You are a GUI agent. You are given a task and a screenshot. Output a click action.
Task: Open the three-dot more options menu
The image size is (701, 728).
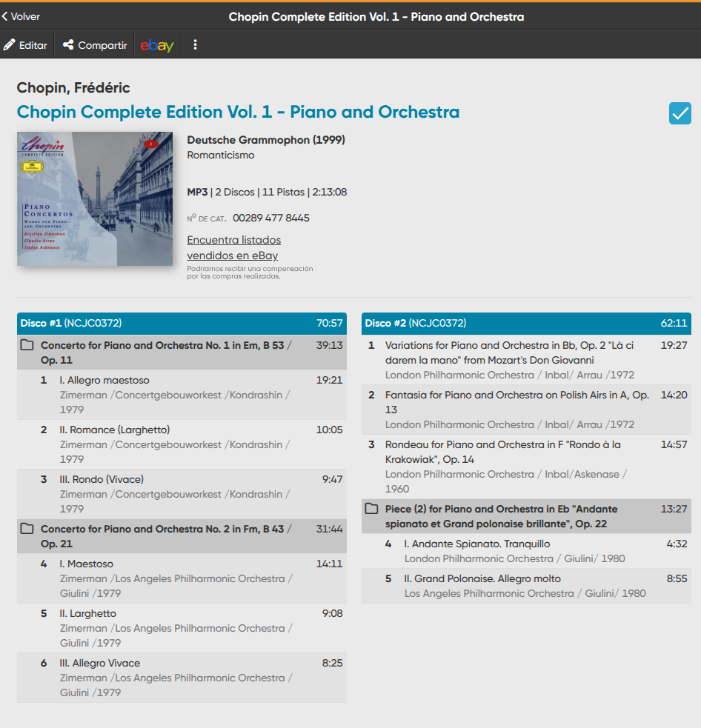click(195, 44)
